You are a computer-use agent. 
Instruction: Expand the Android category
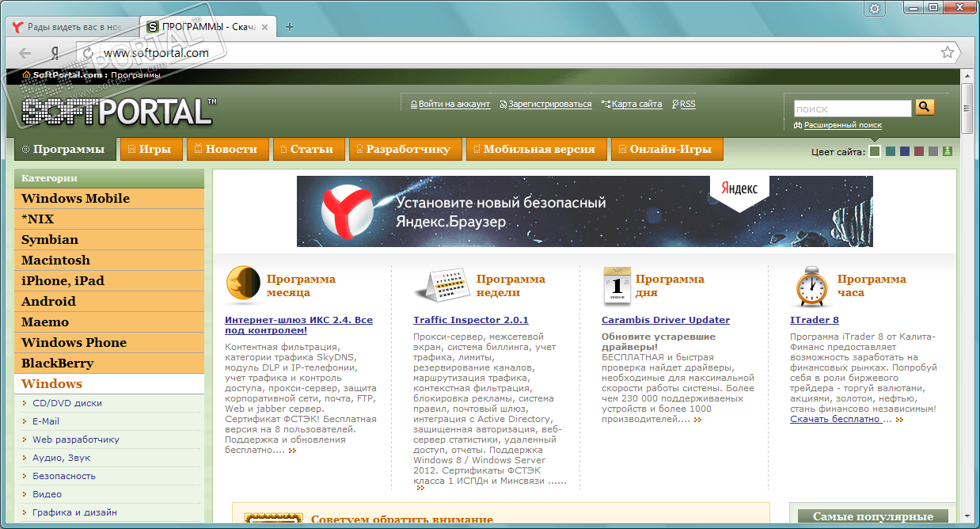[x=109, y=301]
